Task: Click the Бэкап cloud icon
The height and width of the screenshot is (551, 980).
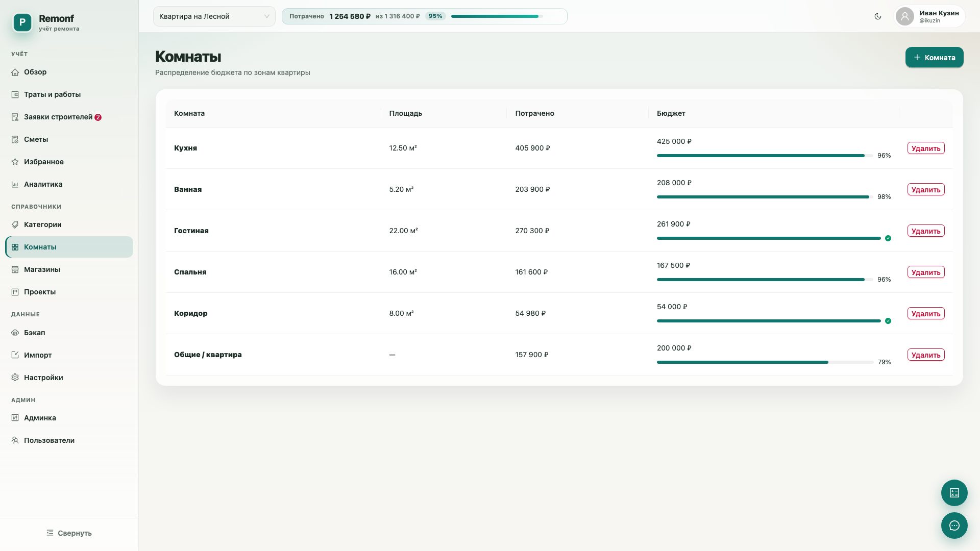Action: 15,333
